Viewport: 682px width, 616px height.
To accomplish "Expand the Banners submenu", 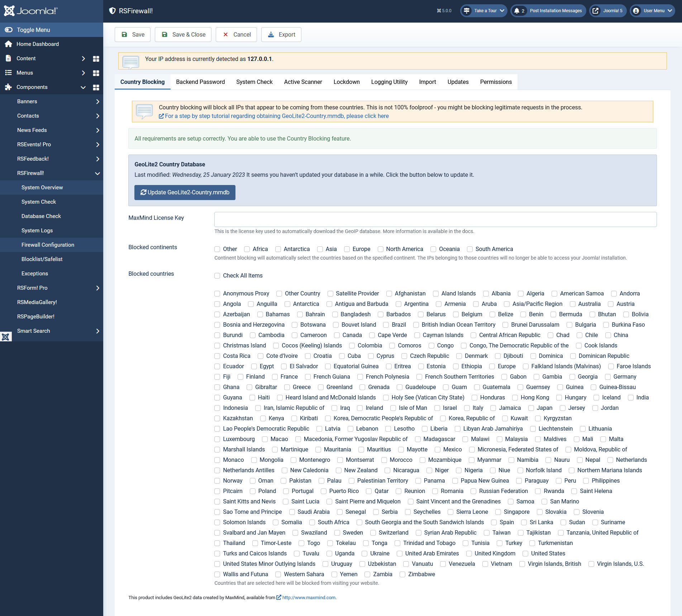I will [97, 101].
